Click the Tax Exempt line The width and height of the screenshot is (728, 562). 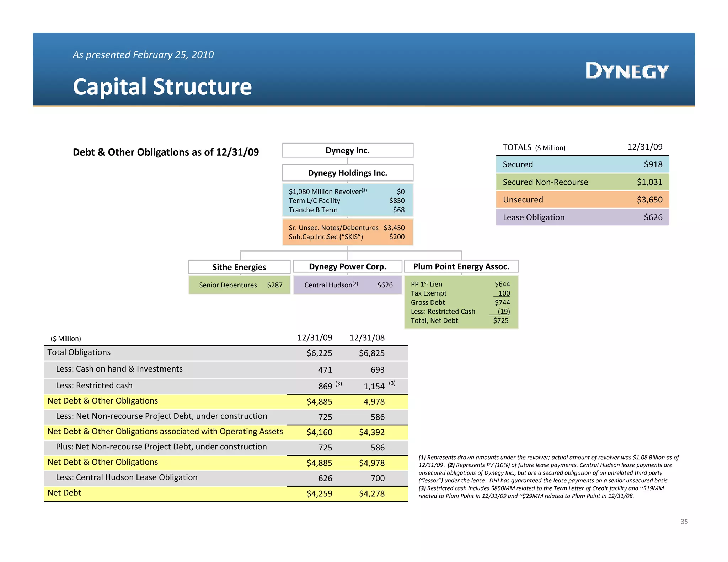tap(460, 293)
